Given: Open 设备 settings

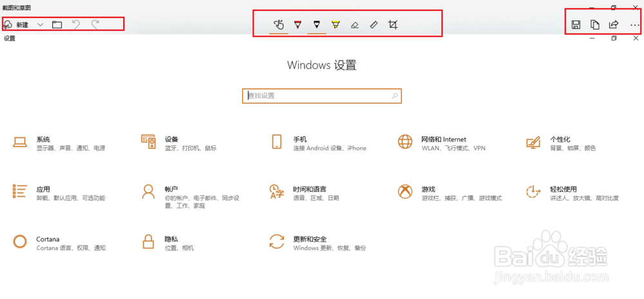Looking at the screenshot, I should tap(178, 143).
